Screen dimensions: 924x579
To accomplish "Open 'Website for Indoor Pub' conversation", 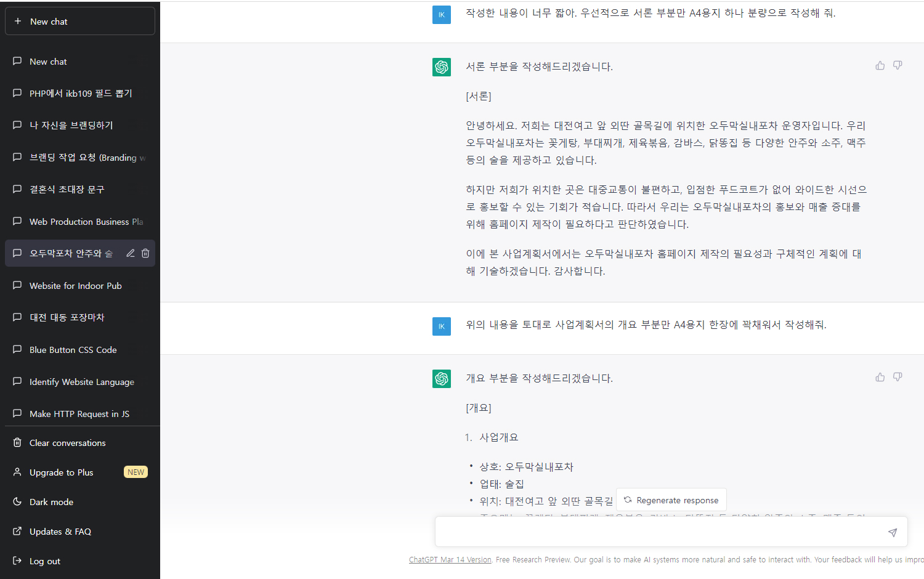I will (x=75, y=286).
